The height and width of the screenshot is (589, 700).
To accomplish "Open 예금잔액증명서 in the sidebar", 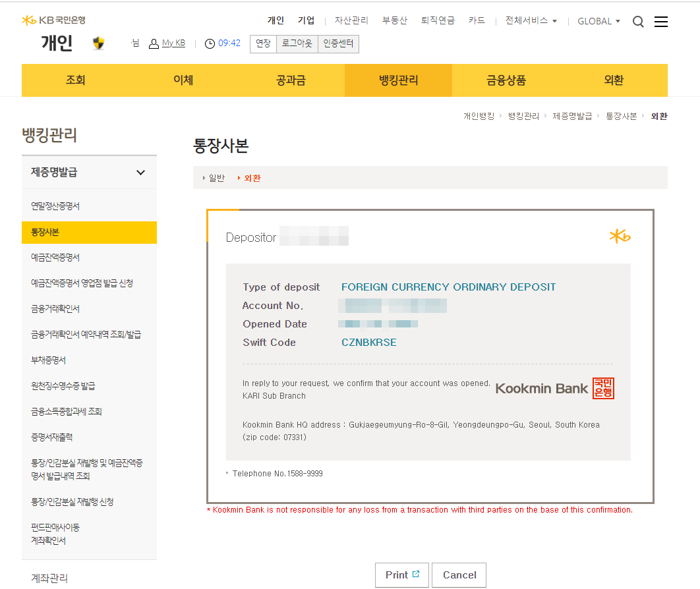I will [x=55, y=258].
